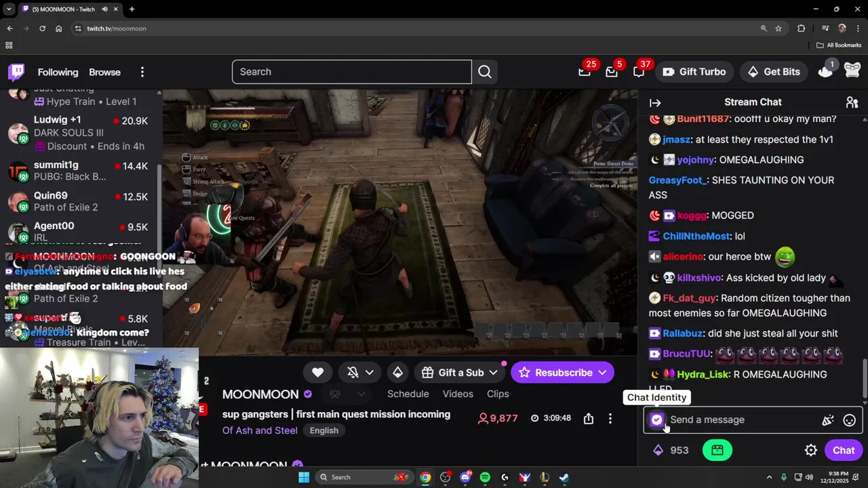
Task: Open Steam from the taskbar
Action: [x=564, y=477]
